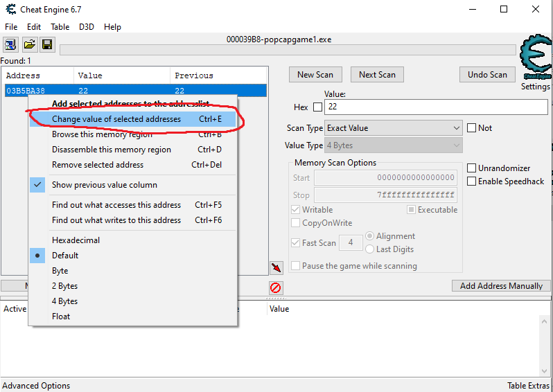The image size is (553, 392).
Task: Click the open folder toolbar icon
Action: coord(30,44)
